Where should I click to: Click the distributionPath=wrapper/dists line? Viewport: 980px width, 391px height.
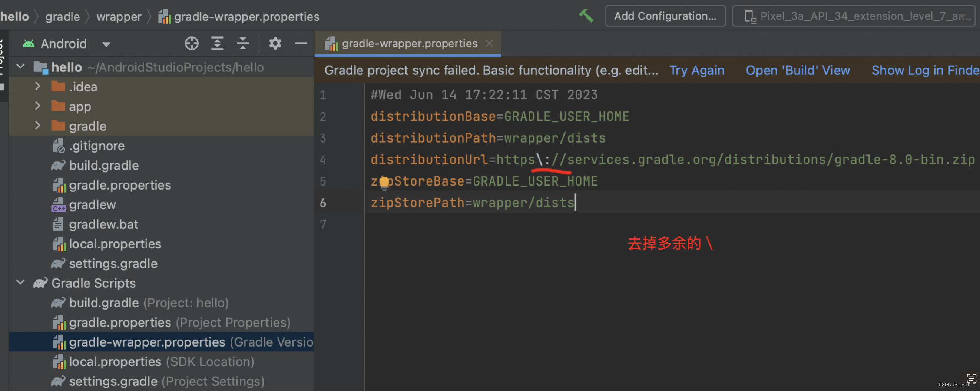(488, 137)
